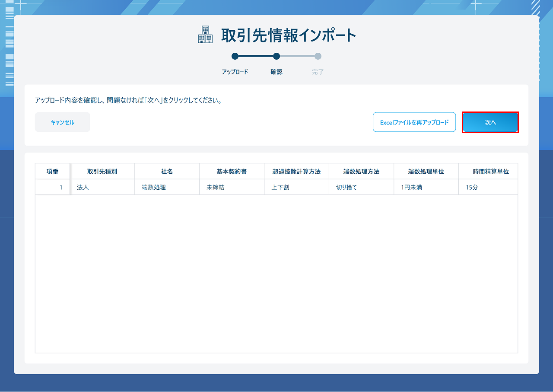Click the 法人 cell
Screen dimensions: 553x392
pos(102,188)
